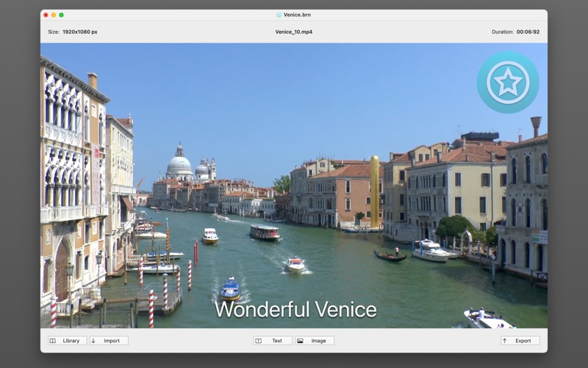Viewport: 588px width, 368px height.
Task: Minimize window with the yellow button
Action: coord(54,15)
